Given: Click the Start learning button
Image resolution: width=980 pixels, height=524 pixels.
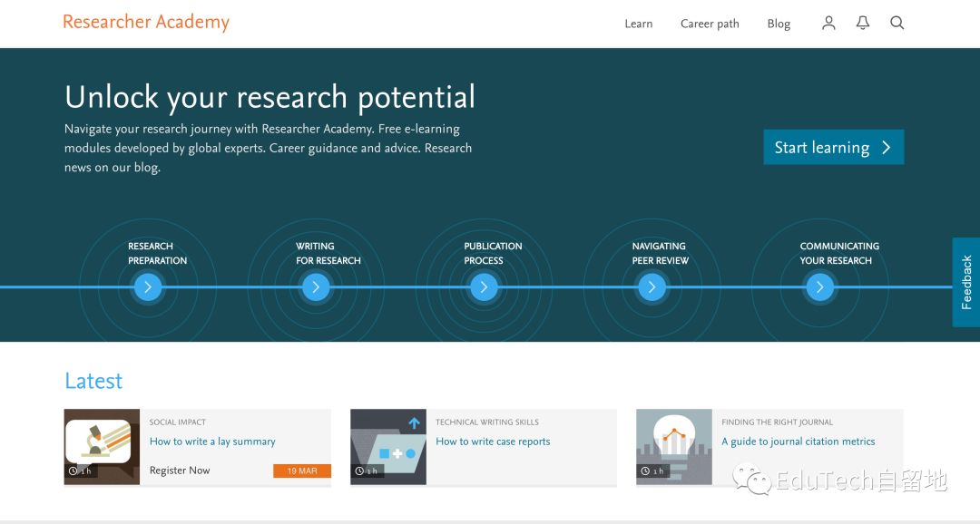Looking at the screenshot, I should 834,147.
